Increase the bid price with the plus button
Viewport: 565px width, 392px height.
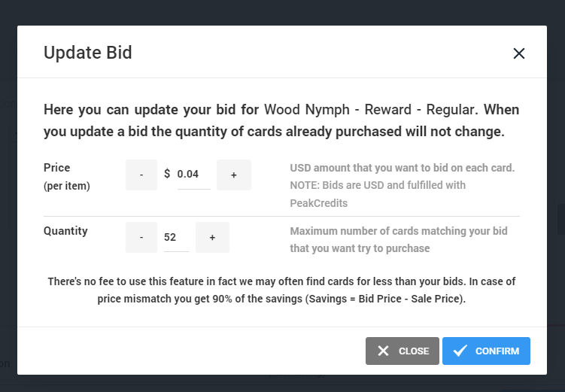(233, 175)
